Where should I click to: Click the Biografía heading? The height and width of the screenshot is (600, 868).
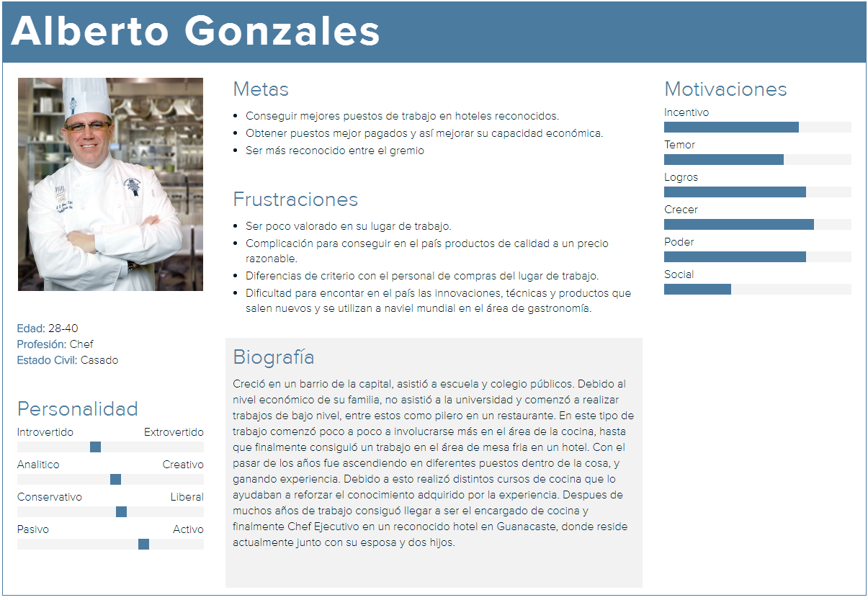tap(274, 357)
